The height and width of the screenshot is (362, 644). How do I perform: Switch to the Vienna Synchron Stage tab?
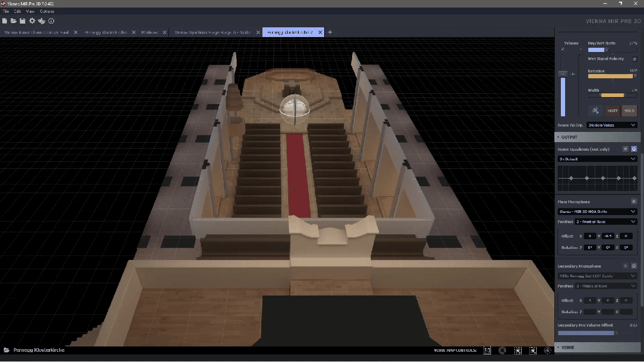click(213, 32)
